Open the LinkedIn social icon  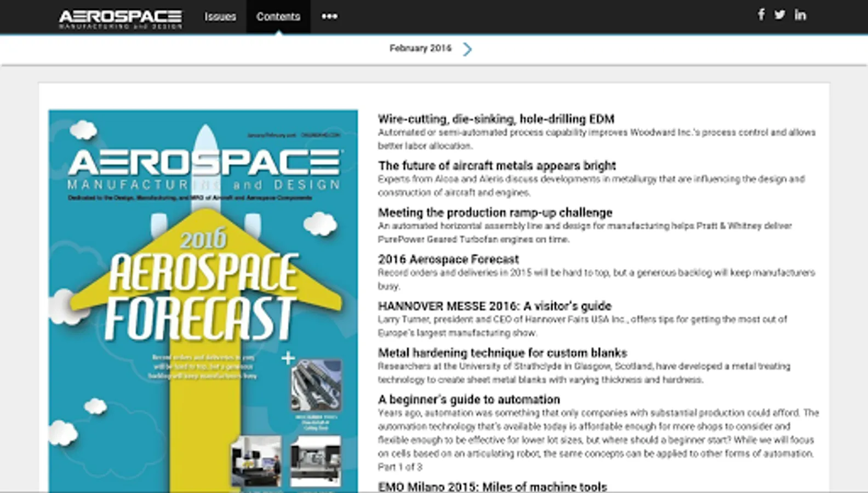(800, 15)
